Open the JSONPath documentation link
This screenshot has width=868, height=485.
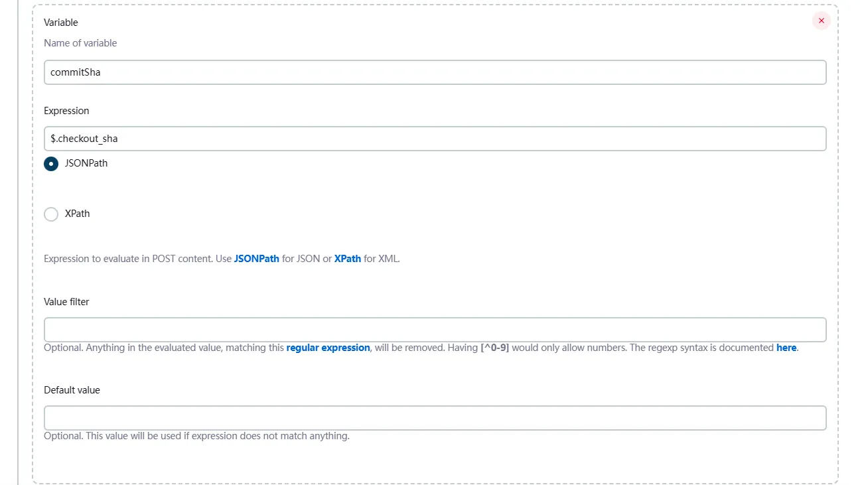click(257, 259)
